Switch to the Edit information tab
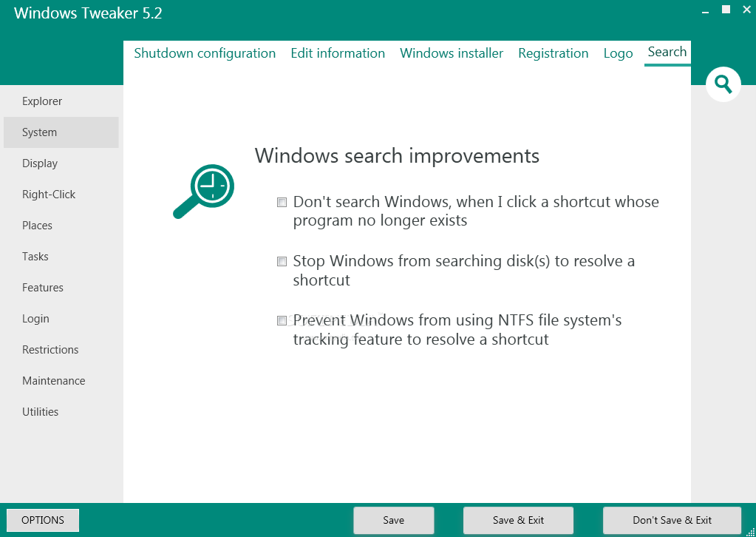 click(x=338, y=53)
